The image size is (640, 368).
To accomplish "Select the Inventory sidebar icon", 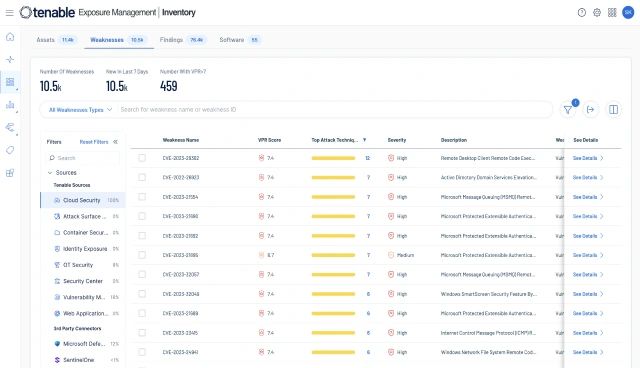I will pos(10,82).
